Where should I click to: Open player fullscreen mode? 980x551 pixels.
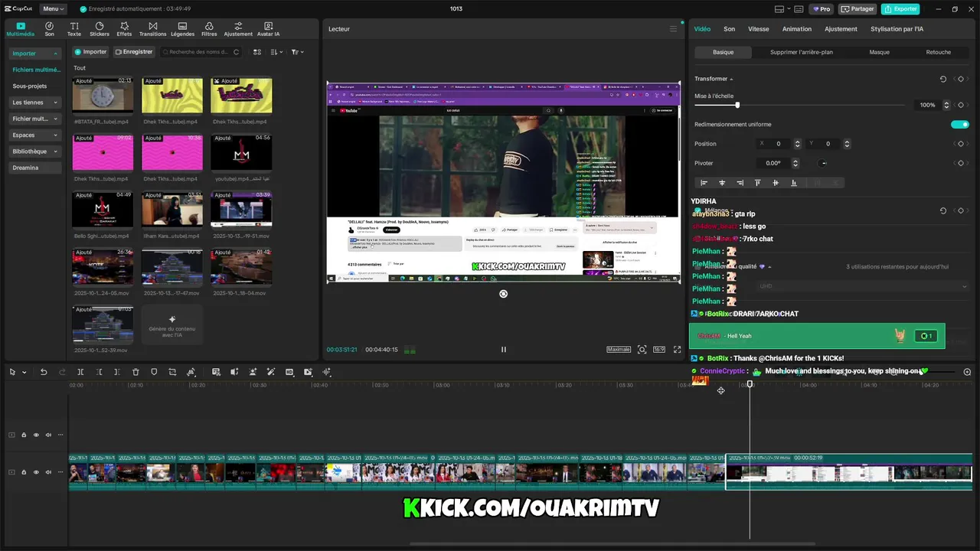pos(677,349)
